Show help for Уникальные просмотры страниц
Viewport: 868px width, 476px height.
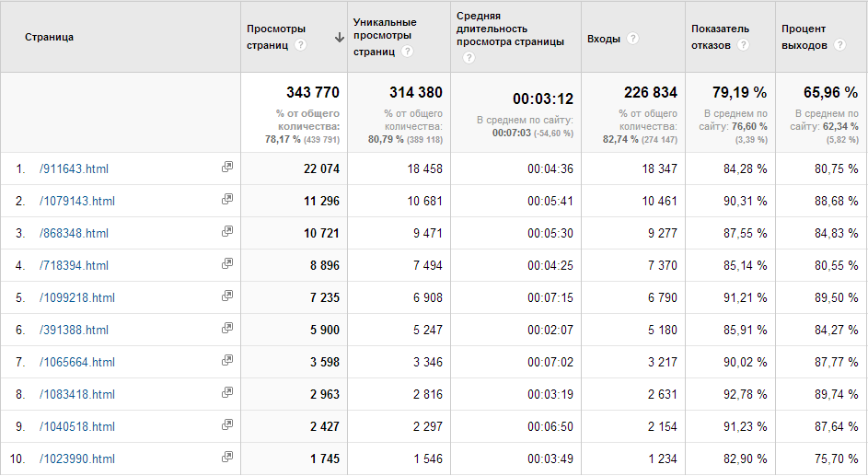pos(407,52)
